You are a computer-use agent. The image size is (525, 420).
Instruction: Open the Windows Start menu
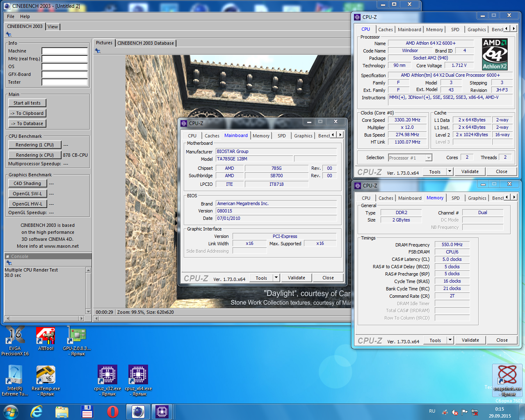point(11,412)
